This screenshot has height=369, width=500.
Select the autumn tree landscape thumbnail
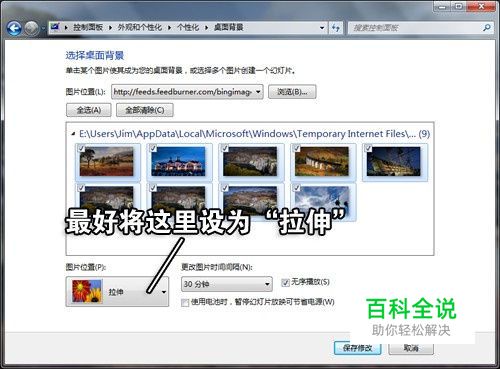(107, 162)
